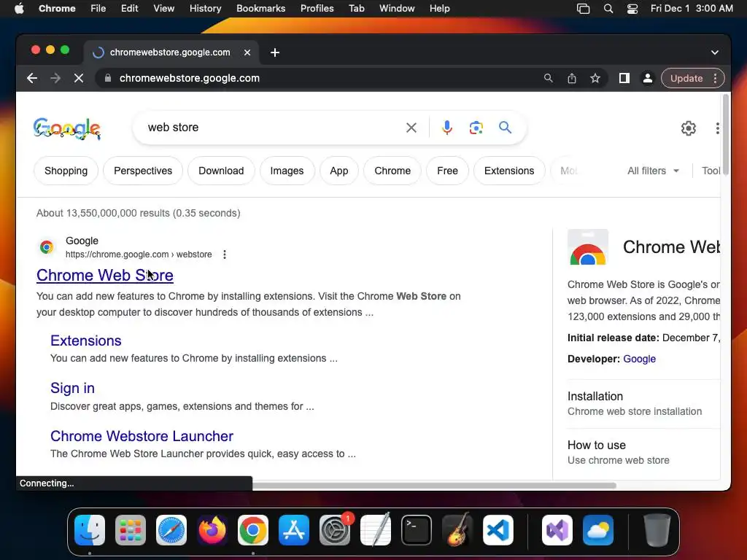Screen dimensions: 747x560
Task: Click the forward navigation arrow
Action: [55, 78]
